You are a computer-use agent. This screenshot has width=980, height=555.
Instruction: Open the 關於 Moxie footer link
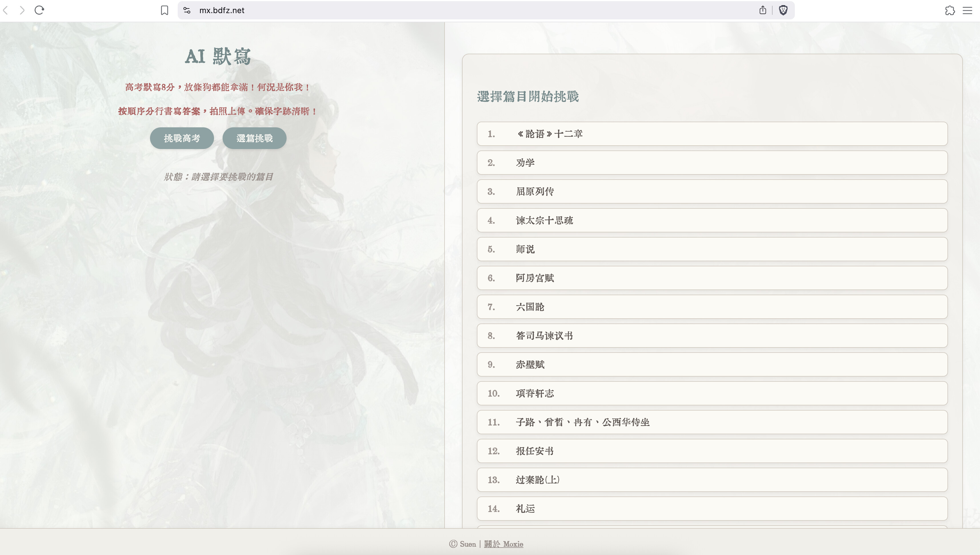pyautogui.click(x=503, y=544)
